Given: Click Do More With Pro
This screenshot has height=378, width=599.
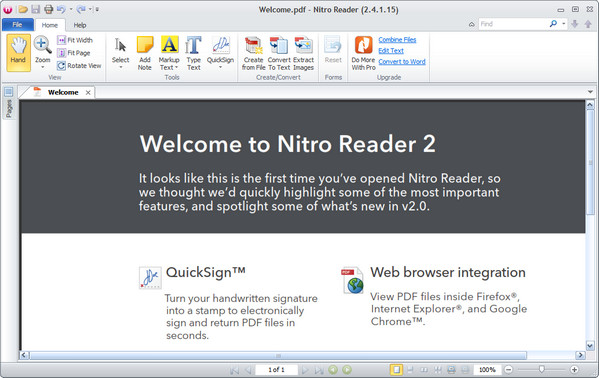Looking at the screenshot, I should [363, 53].
